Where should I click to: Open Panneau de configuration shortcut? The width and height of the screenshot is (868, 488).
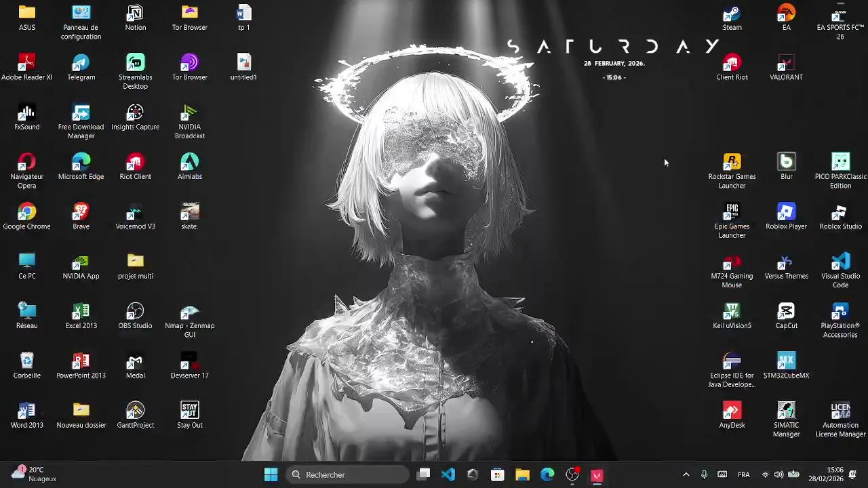coord(81,22)
